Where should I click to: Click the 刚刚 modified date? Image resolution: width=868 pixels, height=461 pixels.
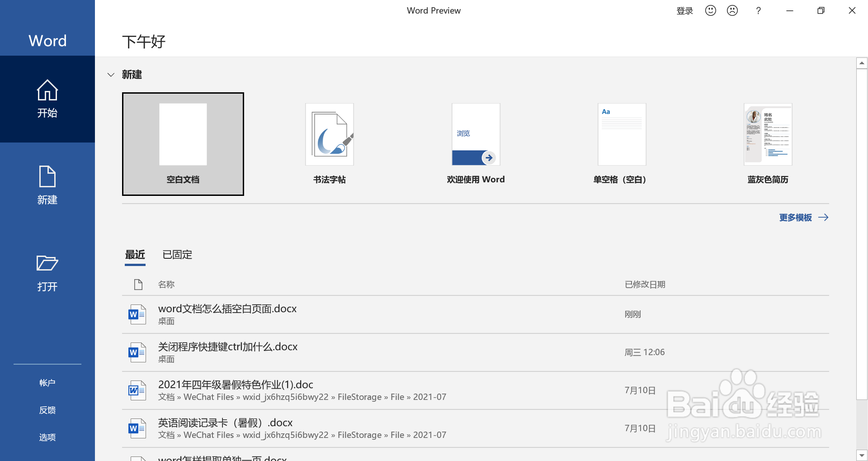click(x=633, y=314)
